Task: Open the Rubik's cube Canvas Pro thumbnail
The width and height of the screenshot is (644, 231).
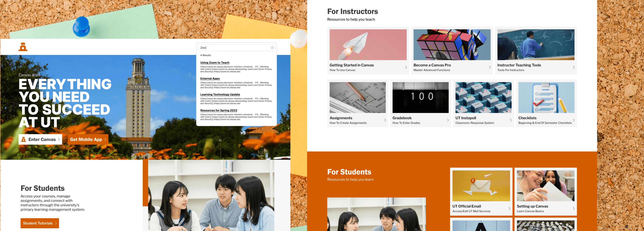Action: [452, 45]
